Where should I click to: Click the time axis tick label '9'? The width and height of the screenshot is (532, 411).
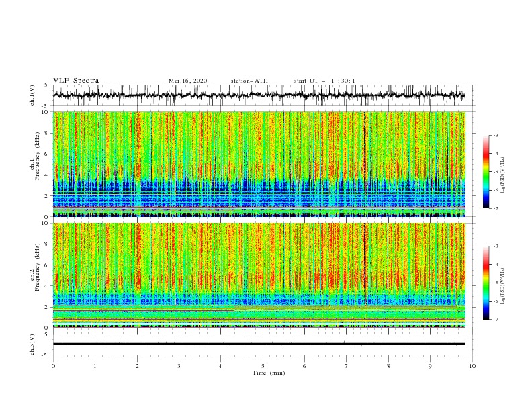430,366
